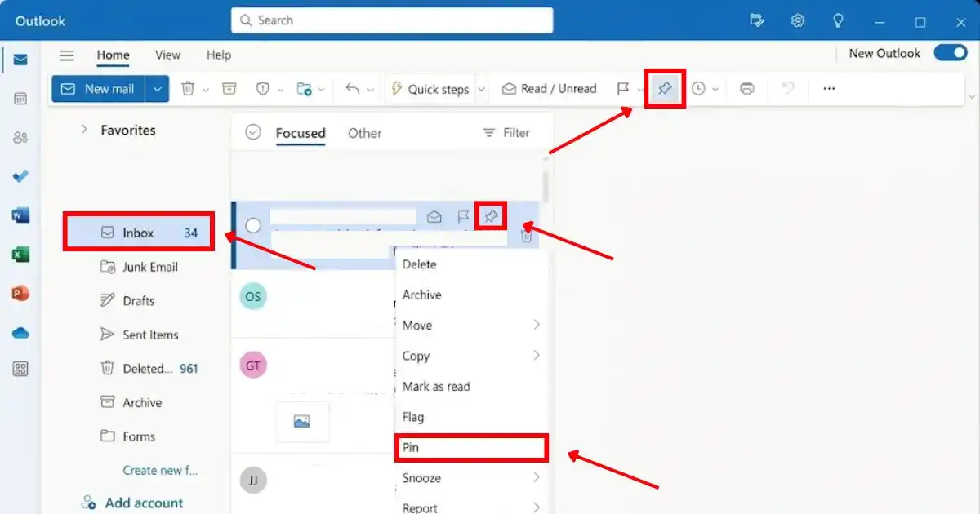Select the highlighted message's radio circle
This screenshot has height=514, width=980.
[x=253, y=225]
